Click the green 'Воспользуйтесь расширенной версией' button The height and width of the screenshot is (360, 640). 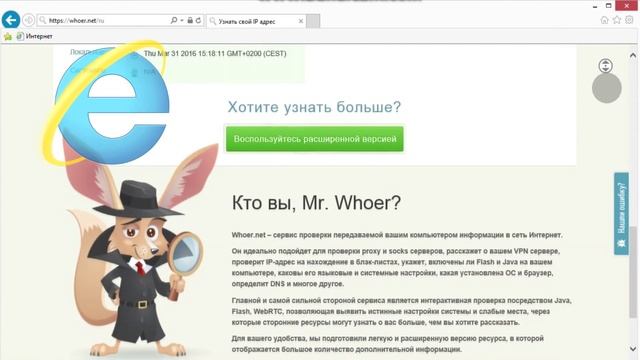pos(315,139)
